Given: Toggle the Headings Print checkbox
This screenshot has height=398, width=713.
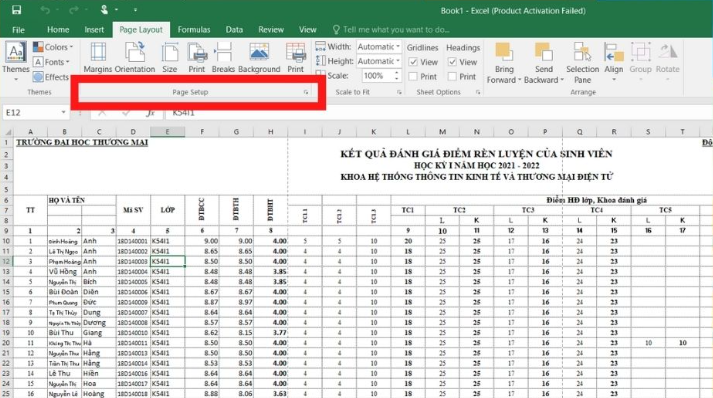Looking at the screenshot, I should [x=452, y=77].
